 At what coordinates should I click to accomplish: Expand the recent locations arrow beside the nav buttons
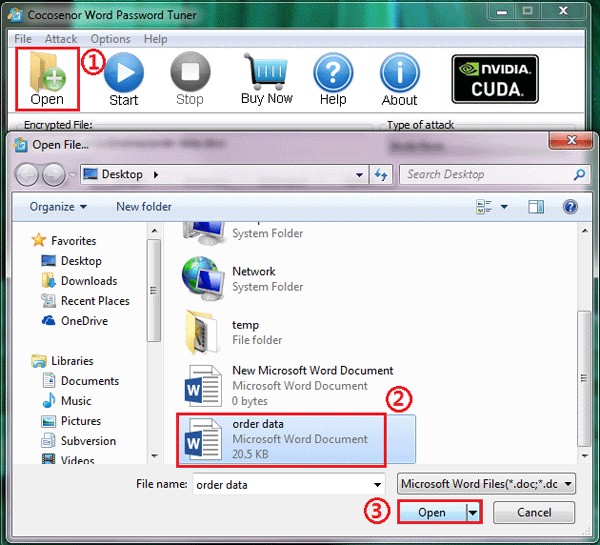73,175
